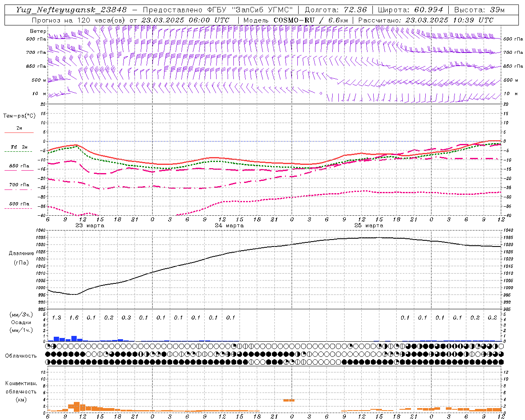The image size is (525, 420).
Task: Click the 23 марта date label
Action: 90,226
